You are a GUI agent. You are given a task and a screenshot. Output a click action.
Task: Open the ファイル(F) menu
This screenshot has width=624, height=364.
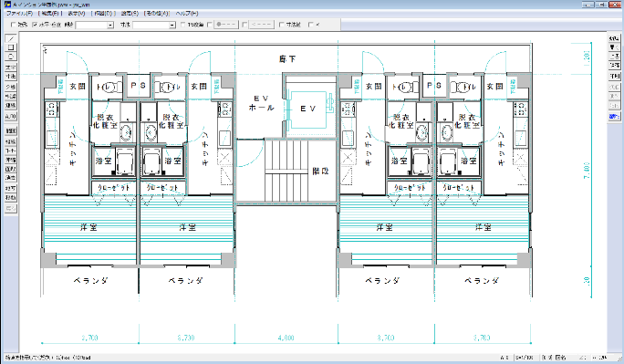[19, 13]
